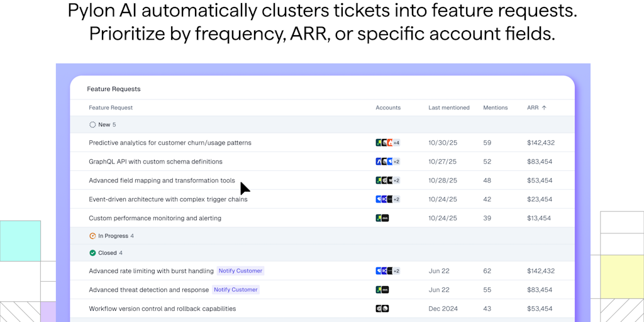Screen dimensions: 644x322
Task: Click account icons for Custom performance monitoring row
Action: [382, 218]
